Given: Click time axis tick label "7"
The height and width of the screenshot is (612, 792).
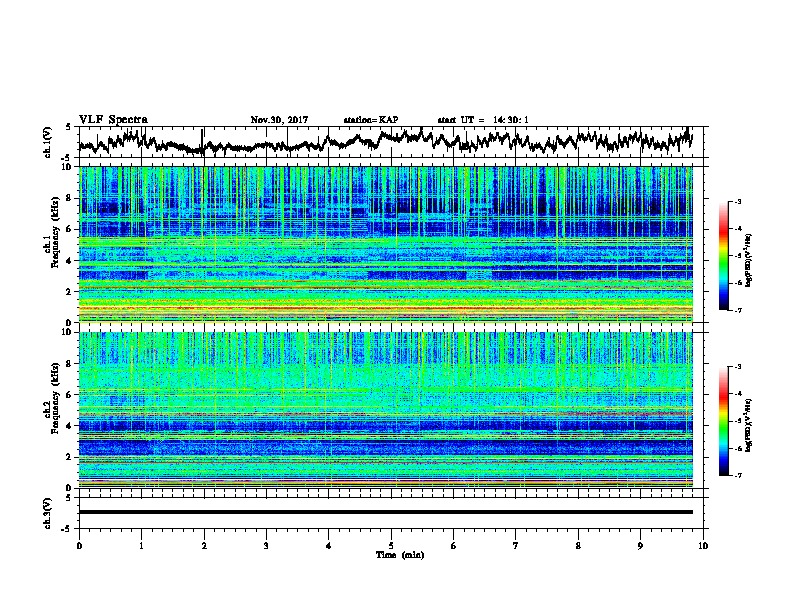Looking at the screenshot, I should (x=516, y=546).
